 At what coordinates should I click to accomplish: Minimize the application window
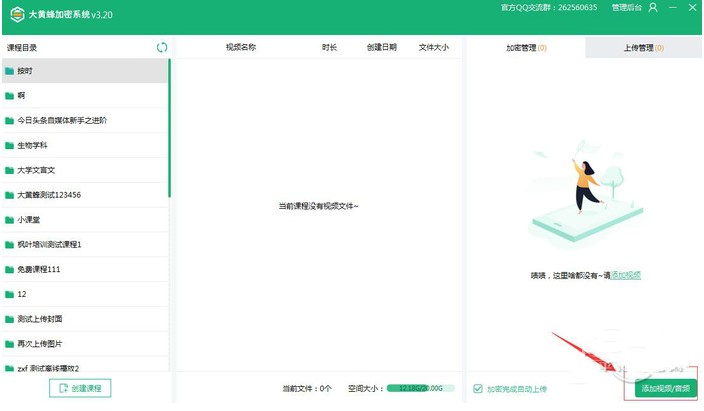(x=673, y=7)
